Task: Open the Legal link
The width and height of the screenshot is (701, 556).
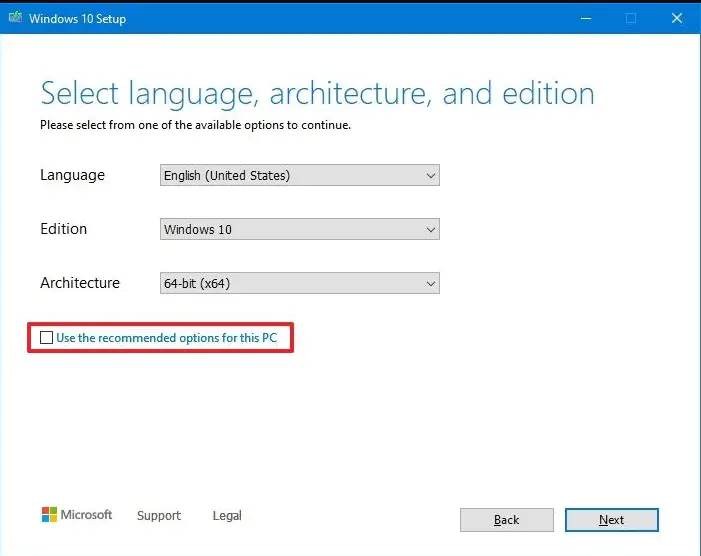Action: coord(227,516)
